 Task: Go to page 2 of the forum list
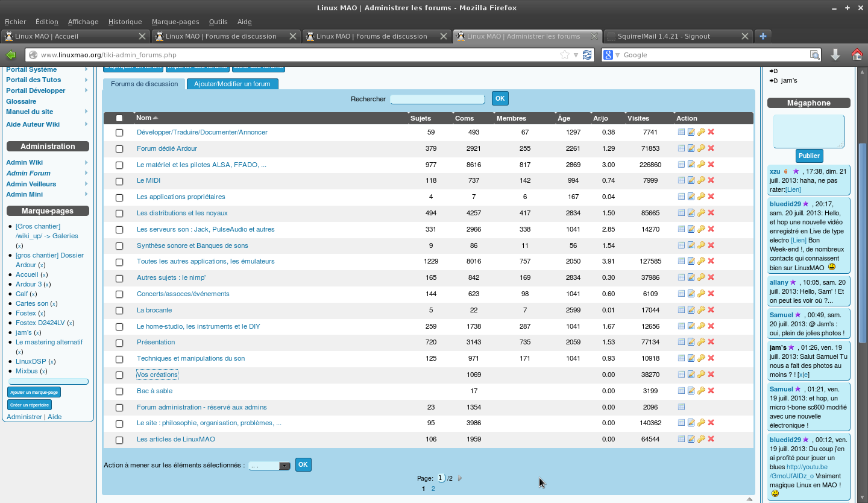(433, 489)
